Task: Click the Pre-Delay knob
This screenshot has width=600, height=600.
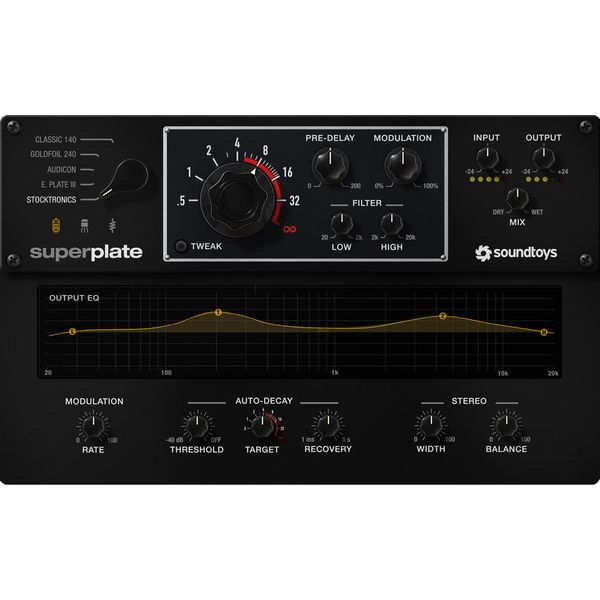Action: click(330, 166)
